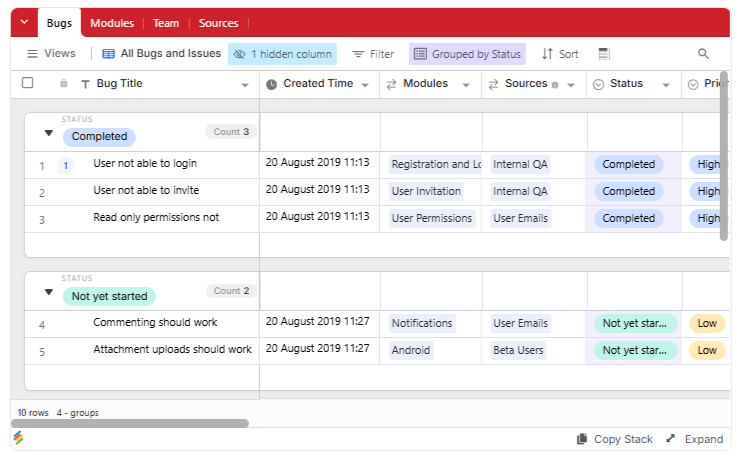Click the Priority column select icon
The height and width of the screenshot is (460, 748).
tap(693, 84)
